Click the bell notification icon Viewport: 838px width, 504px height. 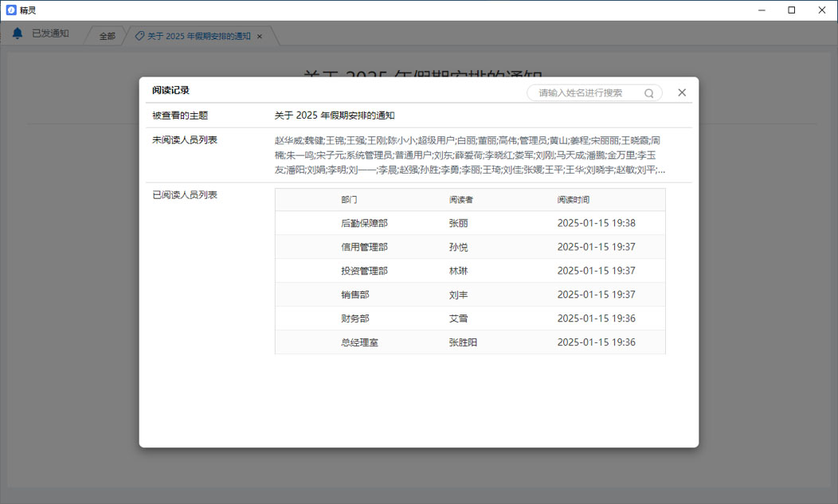18,34
